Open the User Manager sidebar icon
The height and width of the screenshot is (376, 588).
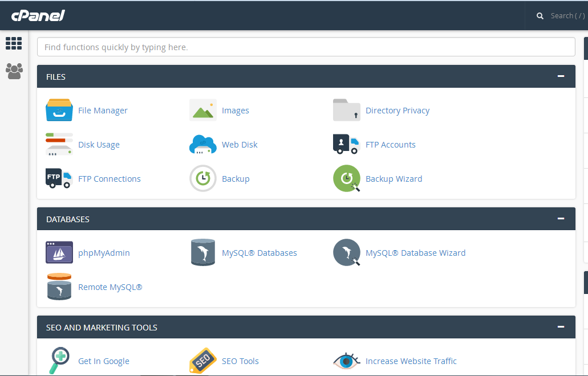[x=14, y=71]
